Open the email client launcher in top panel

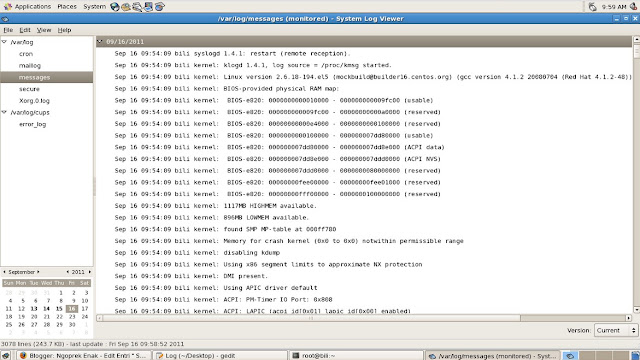tap(126, 7)
